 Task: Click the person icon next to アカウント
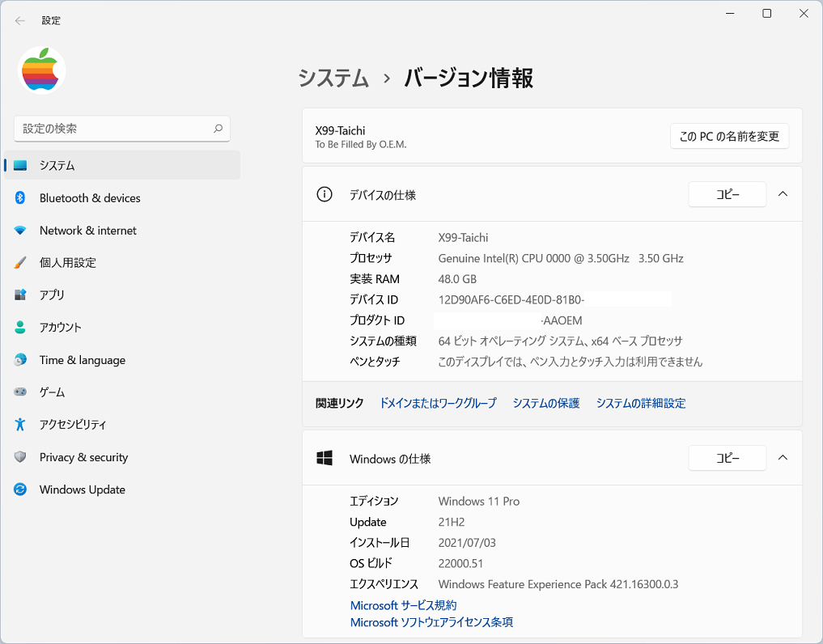[x=20, y=328]
